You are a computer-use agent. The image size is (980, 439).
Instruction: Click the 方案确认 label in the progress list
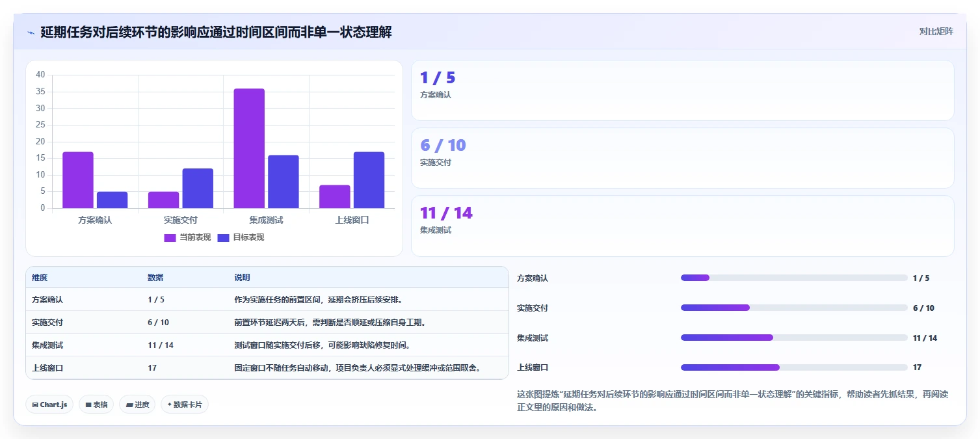click(x=533, y=278)
